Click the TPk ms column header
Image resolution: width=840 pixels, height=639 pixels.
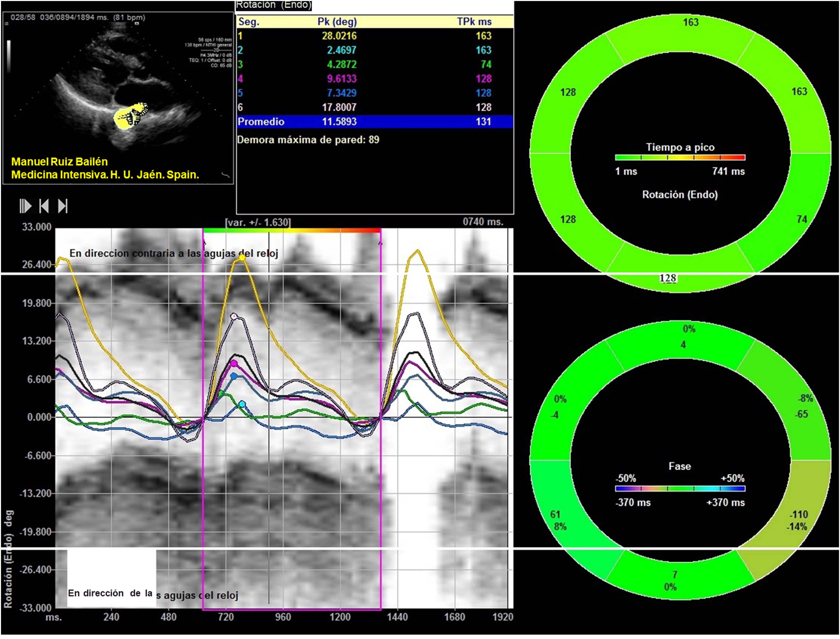pos(474,22)
